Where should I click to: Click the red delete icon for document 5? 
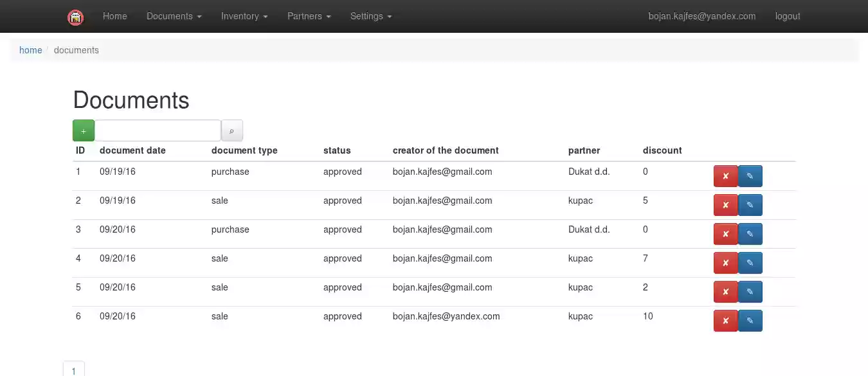pos(725,291)
